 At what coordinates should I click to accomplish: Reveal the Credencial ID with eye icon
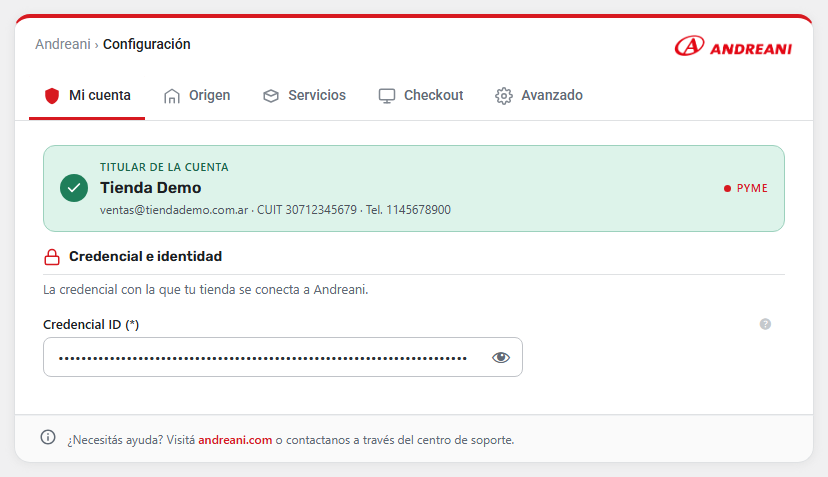pyautogui.click(x=501, y=358)
